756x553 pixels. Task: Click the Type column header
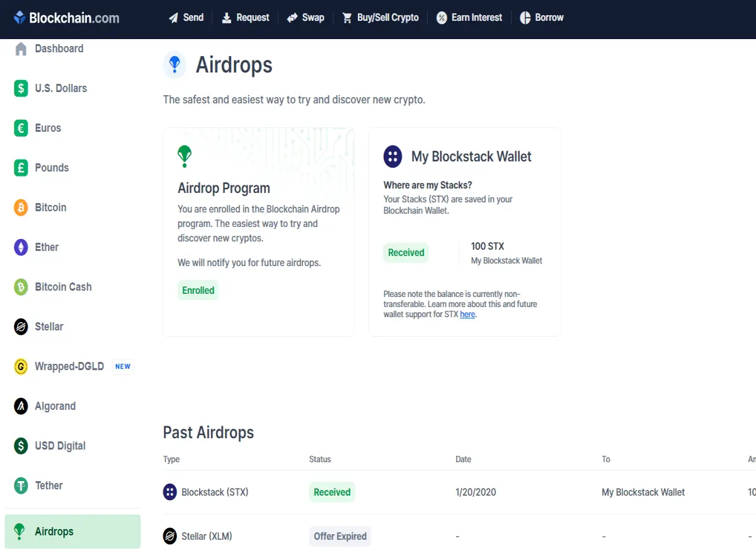pos(171,459)
